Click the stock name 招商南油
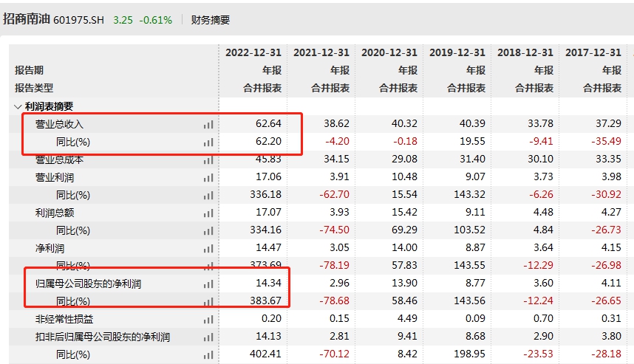 [x=27, y=19]
